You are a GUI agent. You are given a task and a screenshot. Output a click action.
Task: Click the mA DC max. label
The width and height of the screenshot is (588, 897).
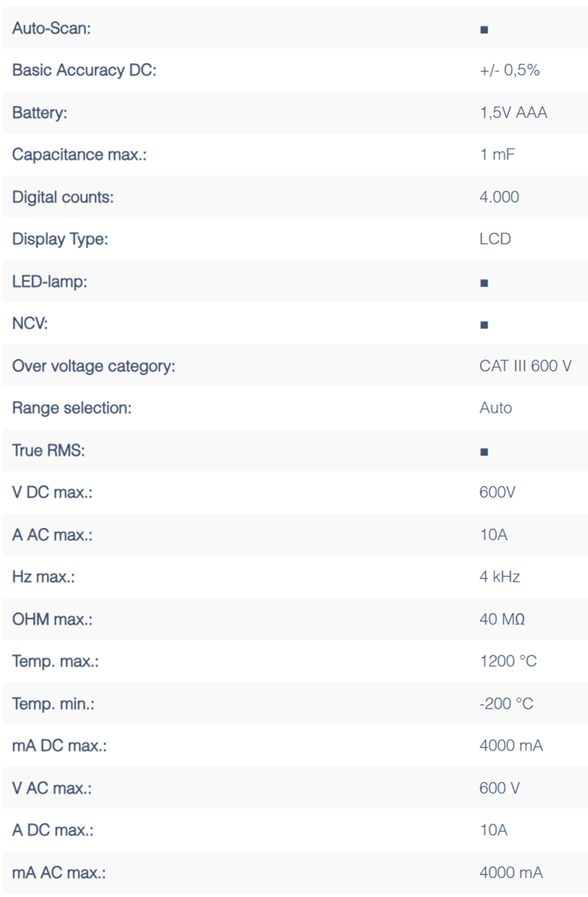coord(60,746)
